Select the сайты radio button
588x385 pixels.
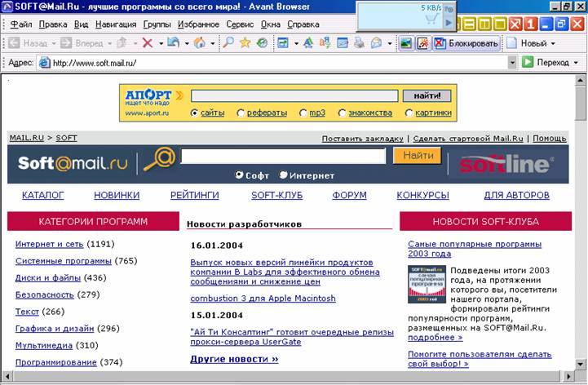tap(194, 113)
